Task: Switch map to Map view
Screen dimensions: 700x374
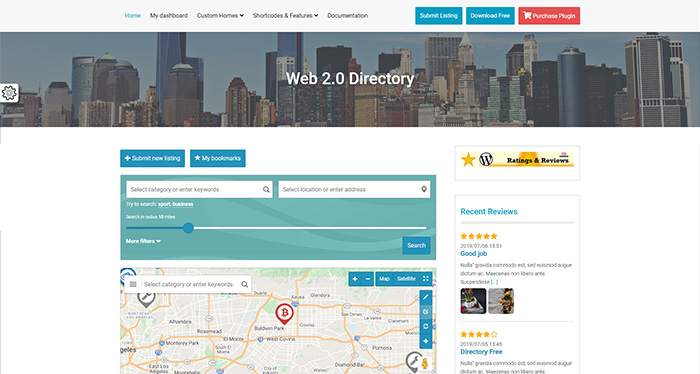Action: click(x=384, y=279)
